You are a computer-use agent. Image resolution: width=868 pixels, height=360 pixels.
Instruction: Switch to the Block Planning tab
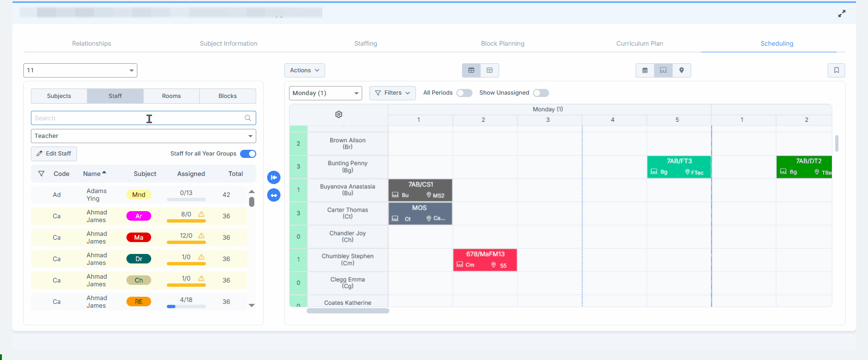[502, 43]
